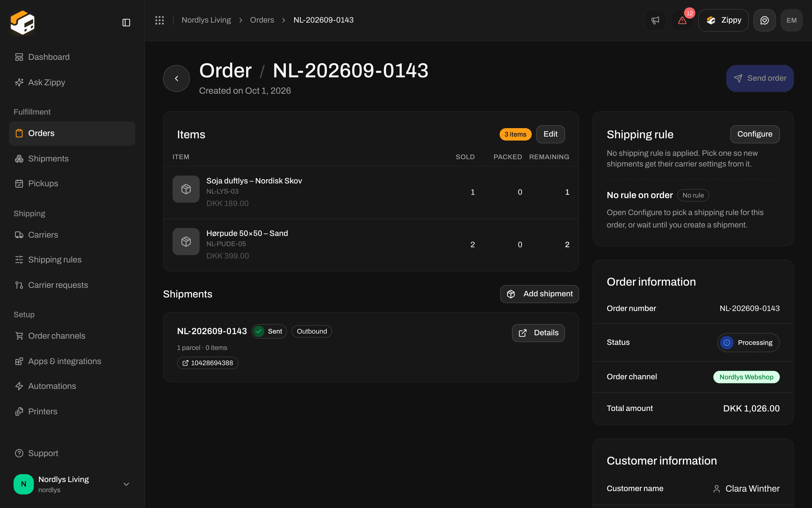Open alerts with 12 notifications badge
Viewport: 812px width, 508px height.
[682, 20]
